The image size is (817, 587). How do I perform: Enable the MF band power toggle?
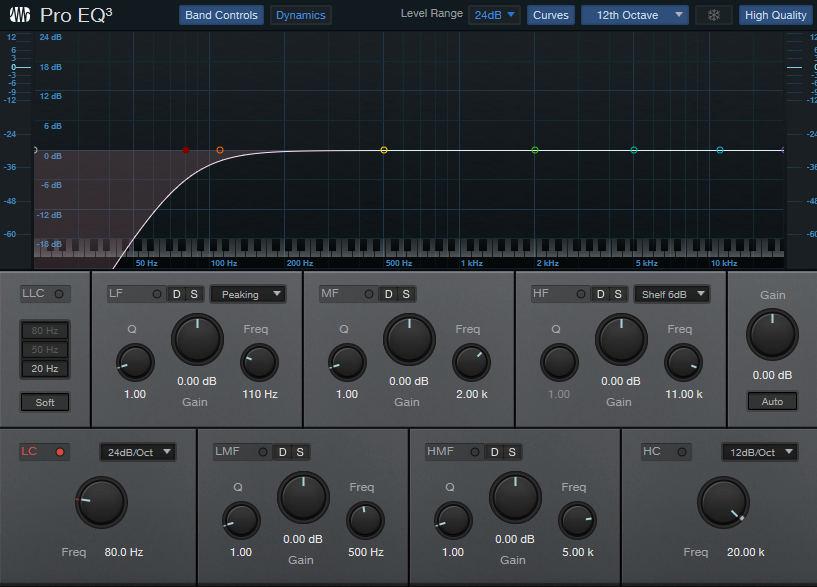coord(368,294)
